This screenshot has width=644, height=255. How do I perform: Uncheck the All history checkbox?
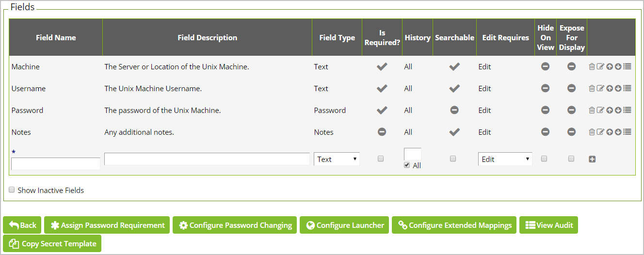click(407, 165)
